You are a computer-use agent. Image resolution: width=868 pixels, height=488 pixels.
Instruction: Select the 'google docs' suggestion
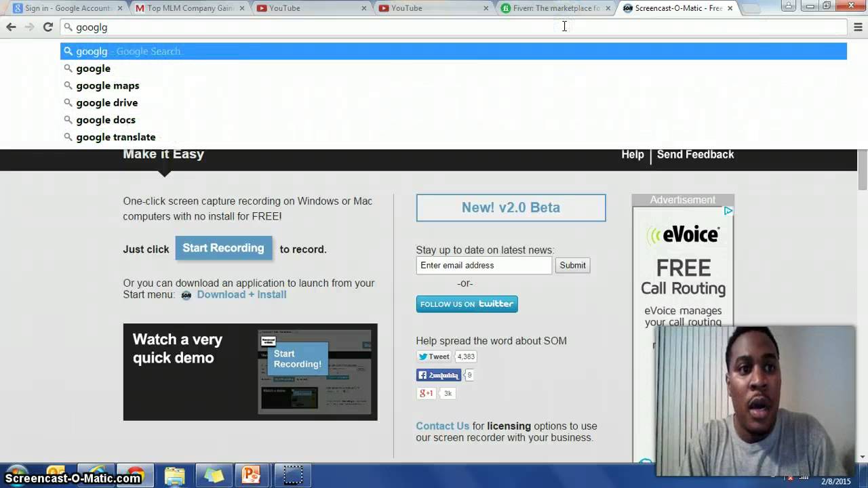[454, 120]
